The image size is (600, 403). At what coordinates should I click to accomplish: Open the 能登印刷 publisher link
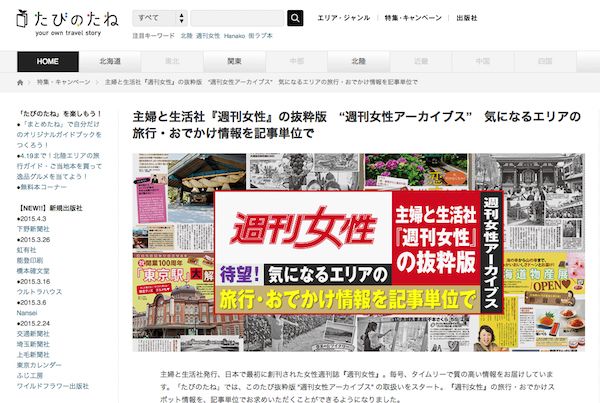30,261
